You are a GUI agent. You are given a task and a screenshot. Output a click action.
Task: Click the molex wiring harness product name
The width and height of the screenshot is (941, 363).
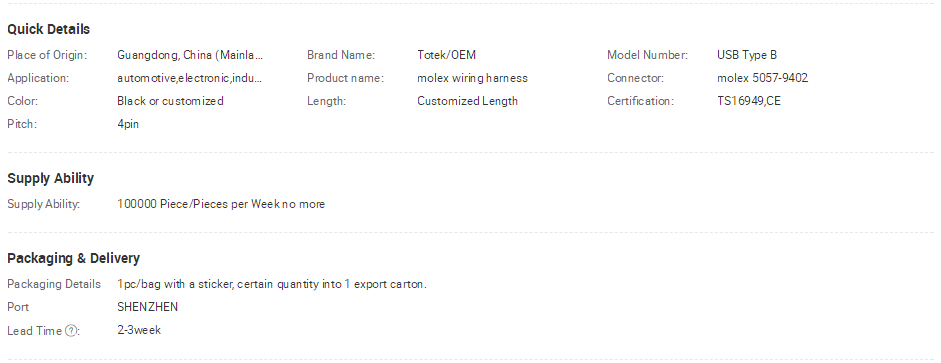tap(472, 78)
